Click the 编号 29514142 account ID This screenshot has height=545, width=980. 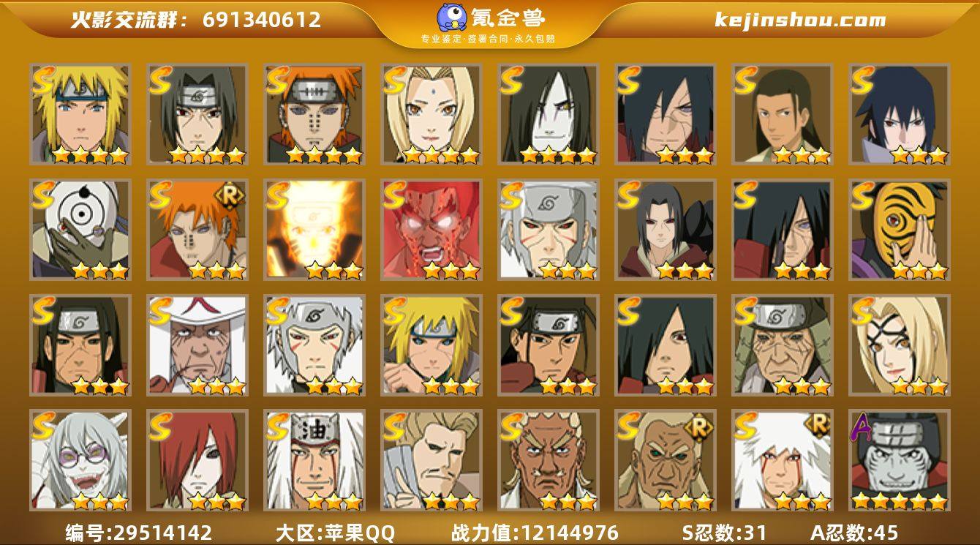click(x=139, y=533)
